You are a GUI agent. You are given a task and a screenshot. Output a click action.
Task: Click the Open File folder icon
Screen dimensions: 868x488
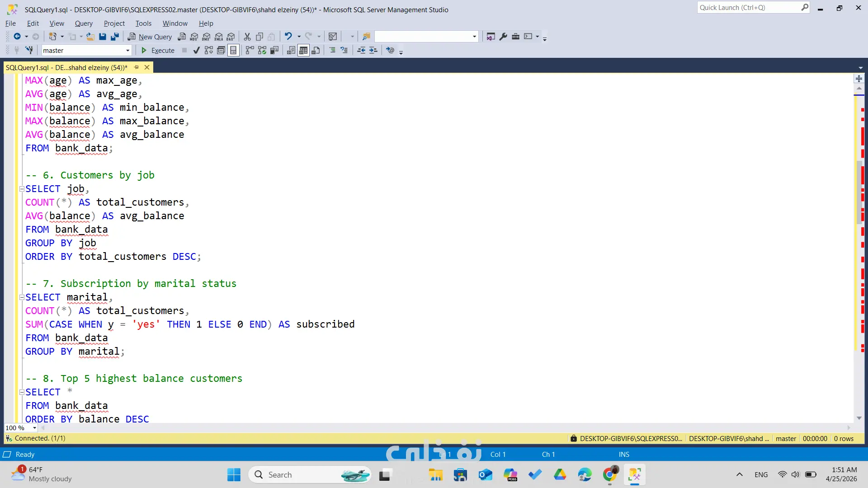(x=90, y=37)
